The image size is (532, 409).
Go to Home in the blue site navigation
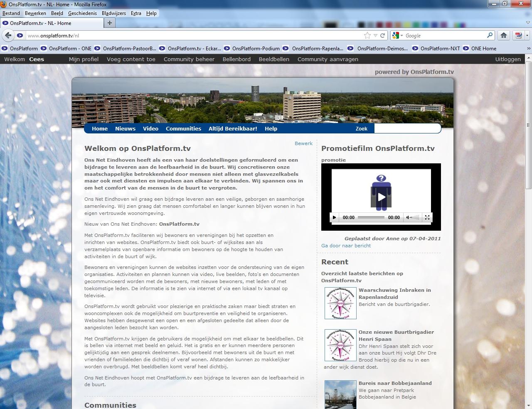tap(100, 128)
